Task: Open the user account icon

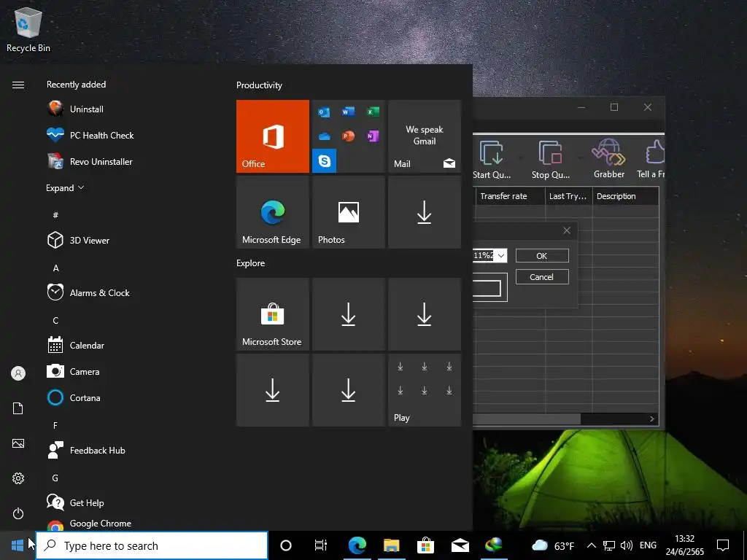Action: point(18,373)
